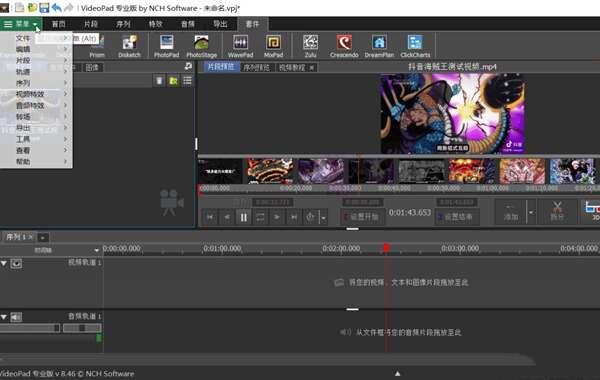Pause playback in the clip preview
Viewport: 600px width, 380px height.
point(243,217)
